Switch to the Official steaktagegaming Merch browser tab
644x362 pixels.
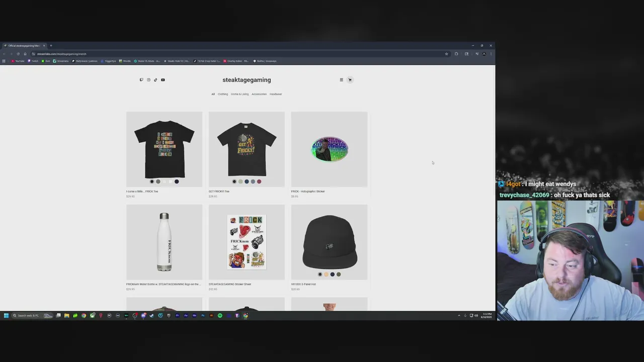(24, 46)
